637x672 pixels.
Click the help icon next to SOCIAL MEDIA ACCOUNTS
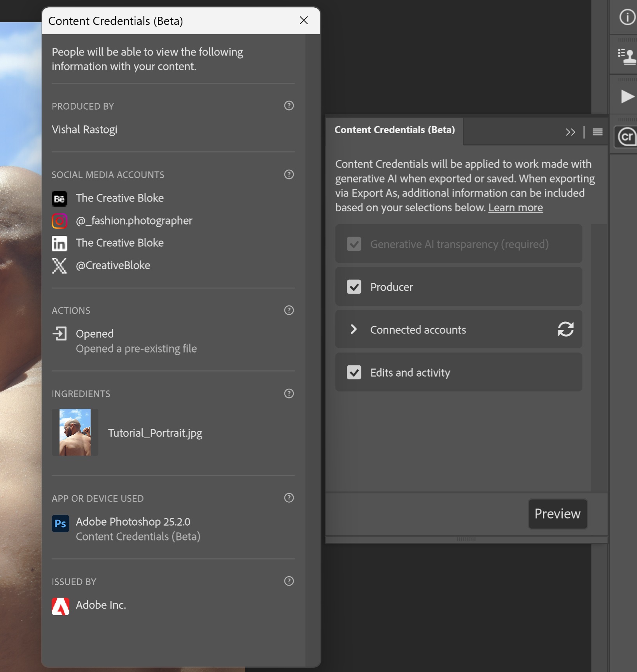point(289,175)
